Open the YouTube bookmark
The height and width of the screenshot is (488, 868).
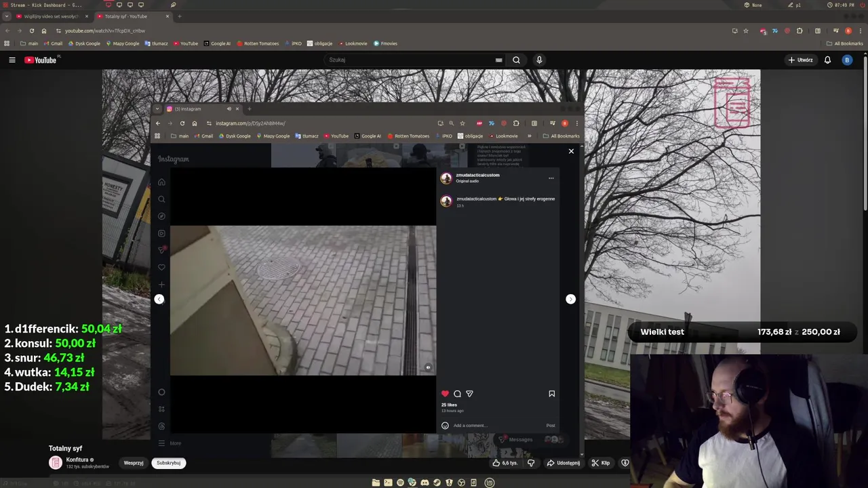[x=186, y=43]
